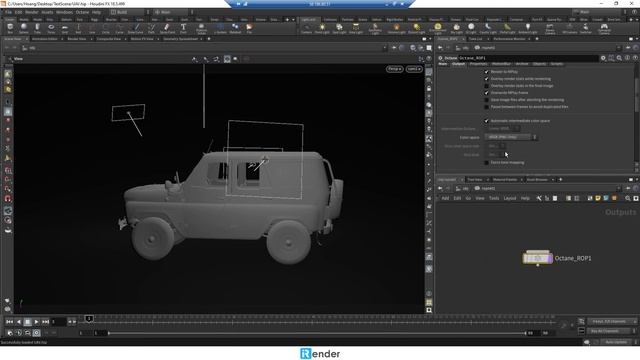The width and height of the screenshot is (640, 360).
Task: Click the Octane_ROP1 node name field
Action: 528,58
